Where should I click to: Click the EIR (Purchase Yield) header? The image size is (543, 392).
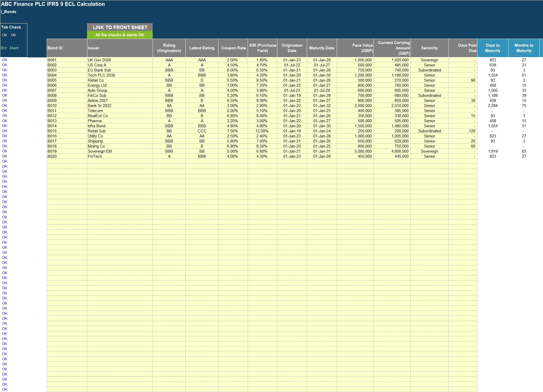pos(262,48)
